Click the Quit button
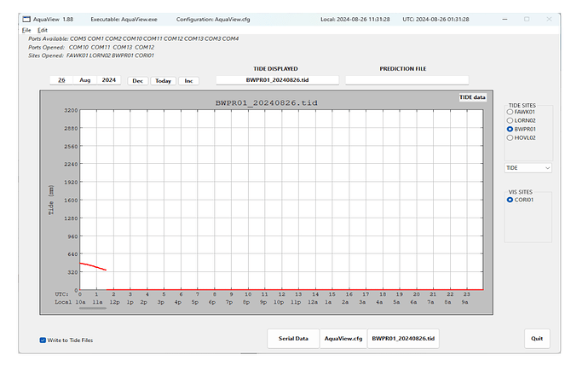The image size is (588, 378). [537, 339]
